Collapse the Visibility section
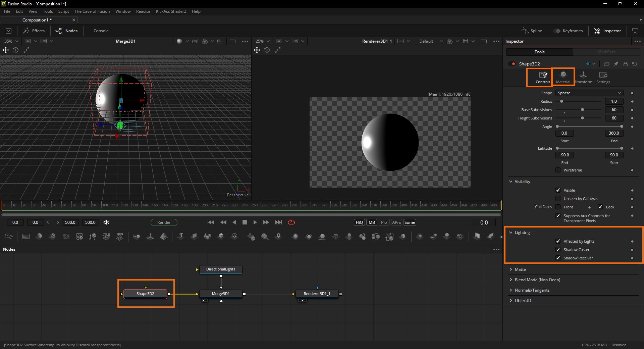The width and height of the screenshot is (644, 349). [x=511, y=182]
